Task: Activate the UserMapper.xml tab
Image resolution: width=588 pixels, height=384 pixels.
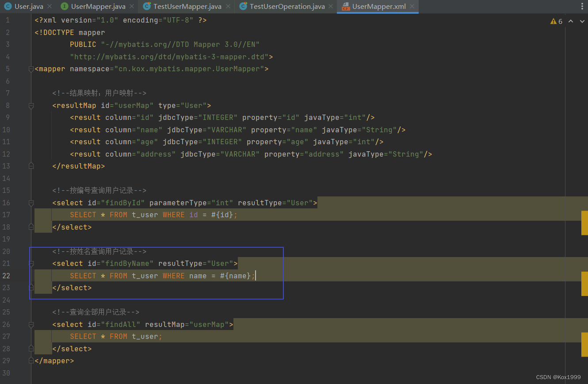Action: (x=379, y=7)
